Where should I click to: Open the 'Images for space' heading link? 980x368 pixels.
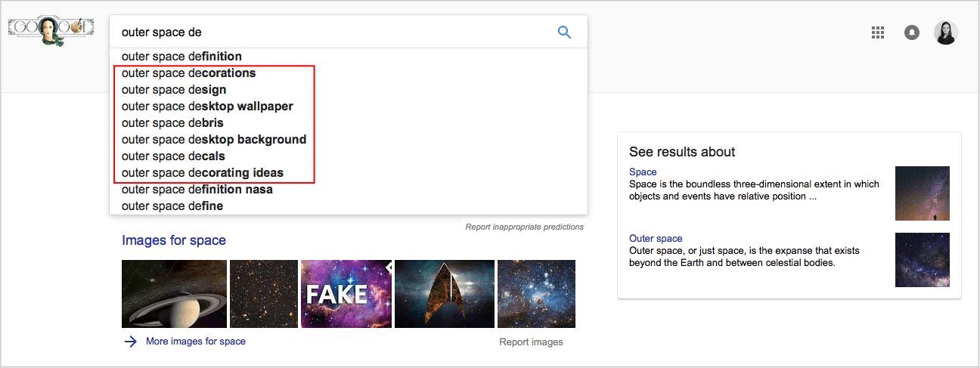(x=174, y=240)
